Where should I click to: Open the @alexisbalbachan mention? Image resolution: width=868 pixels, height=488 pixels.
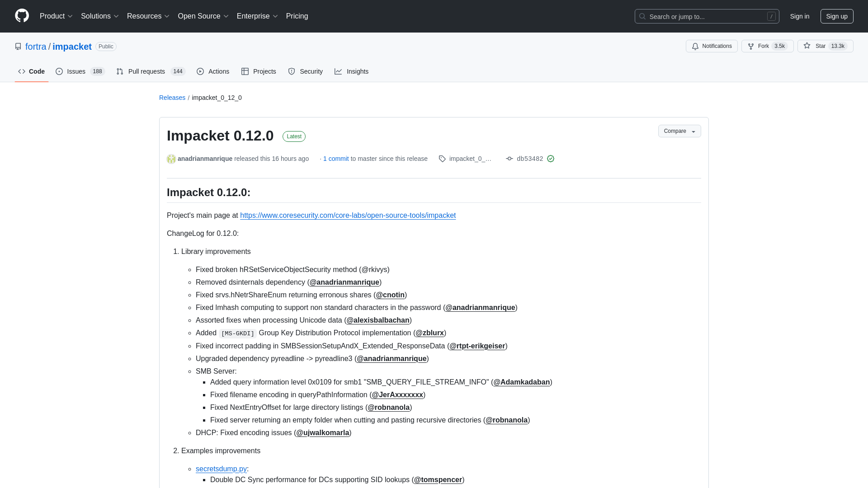[378, 320]
